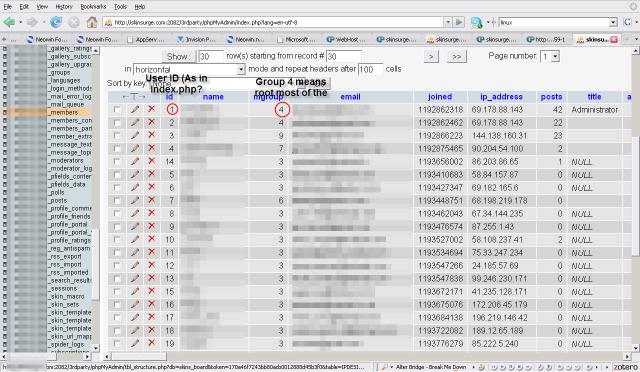
Task: Open the Bookmarks menu
Action: click(x=93, y=7)
